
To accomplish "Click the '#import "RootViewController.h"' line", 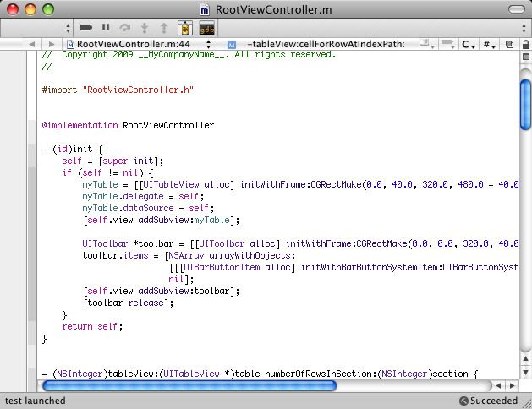I will 118,90.
